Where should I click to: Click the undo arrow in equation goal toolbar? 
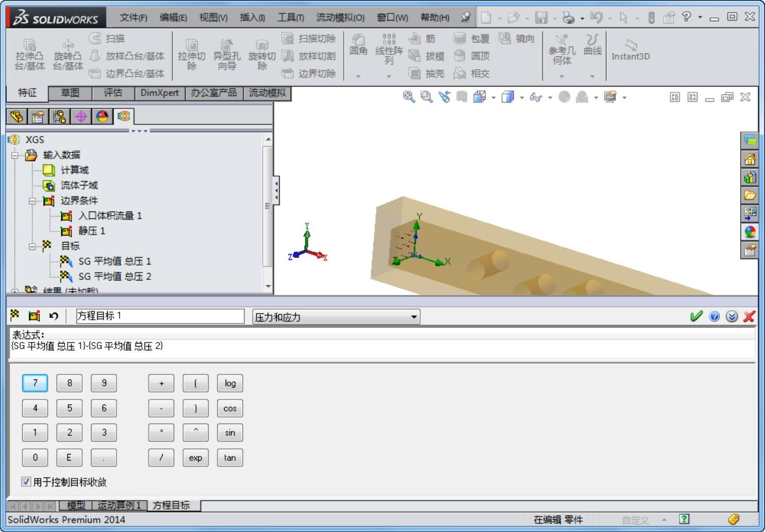click(54, 316)
